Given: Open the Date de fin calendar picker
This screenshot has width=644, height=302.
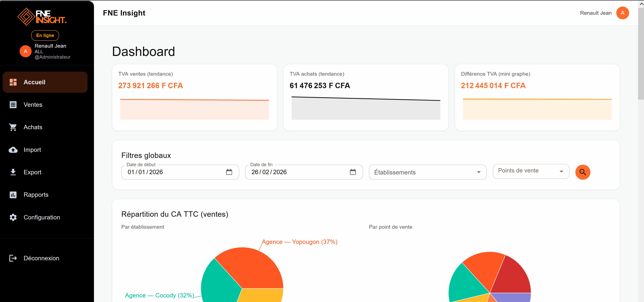Looking at the screenshot, I should tap(353, 172).
